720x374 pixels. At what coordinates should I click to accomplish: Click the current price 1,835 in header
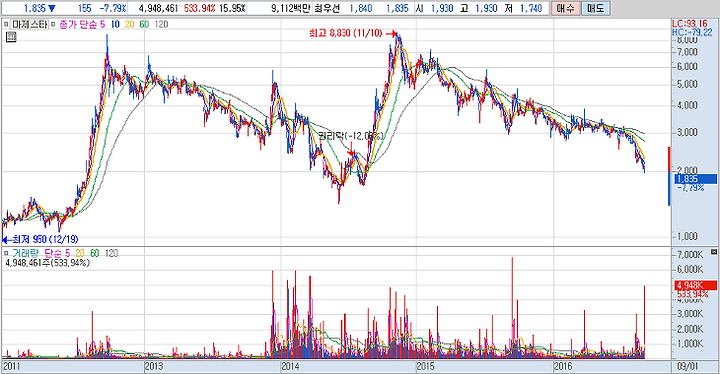35,8
